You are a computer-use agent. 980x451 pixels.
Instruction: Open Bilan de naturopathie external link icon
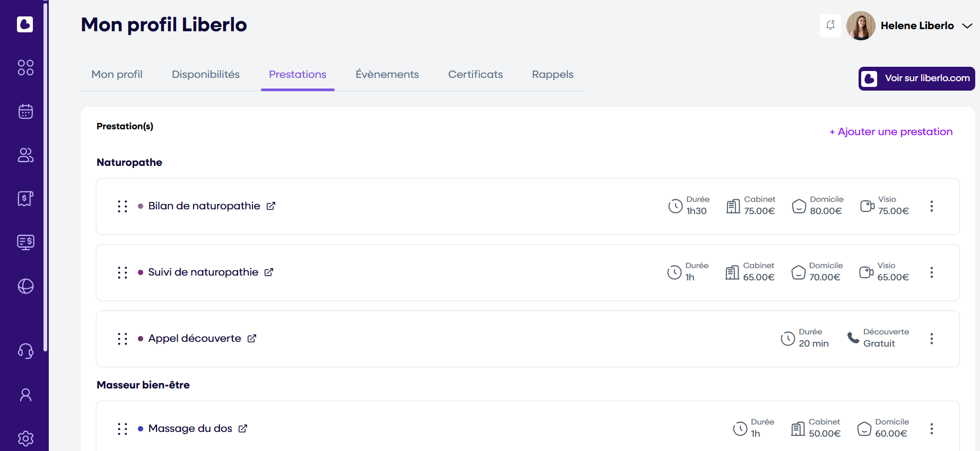coord(271,206)
